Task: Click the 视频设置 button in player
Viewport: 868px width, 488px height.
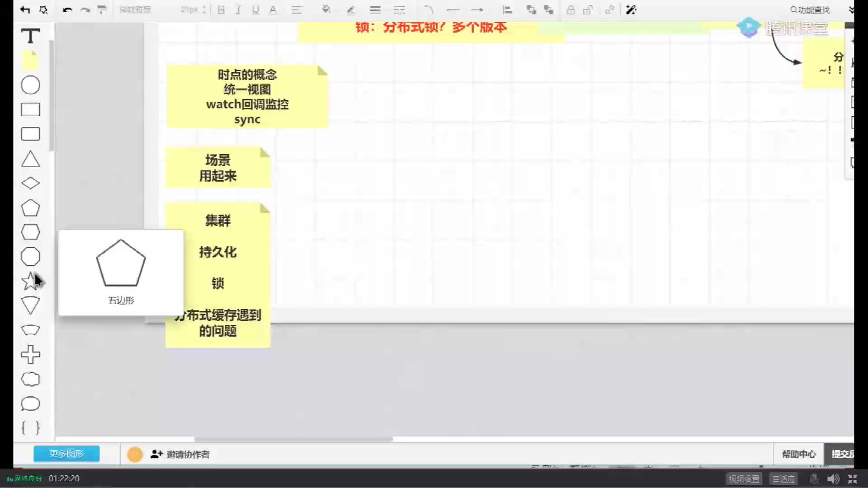Action: pyautogui.click(x=744, y=479)
